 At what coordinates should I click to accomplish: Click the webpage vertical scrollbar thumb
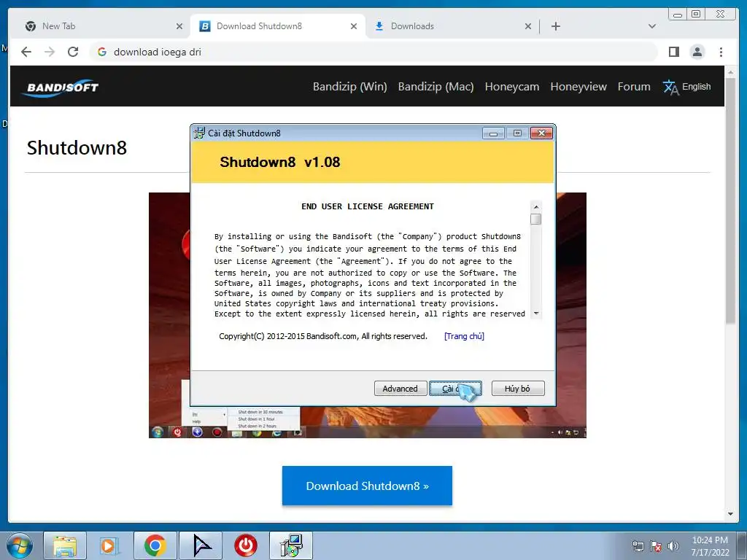click(730, 201)
